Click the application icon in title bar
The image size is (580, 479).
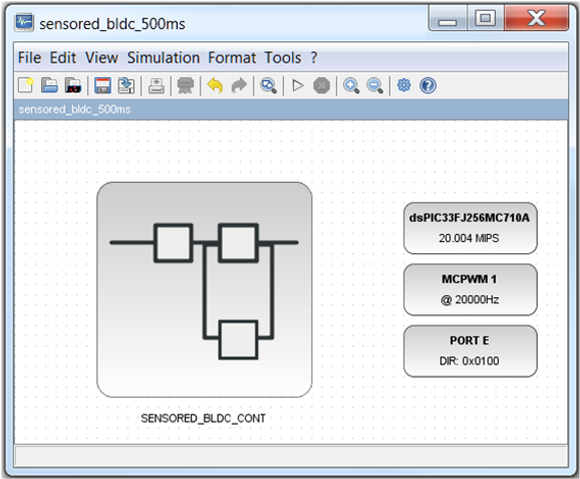point(24,23)
